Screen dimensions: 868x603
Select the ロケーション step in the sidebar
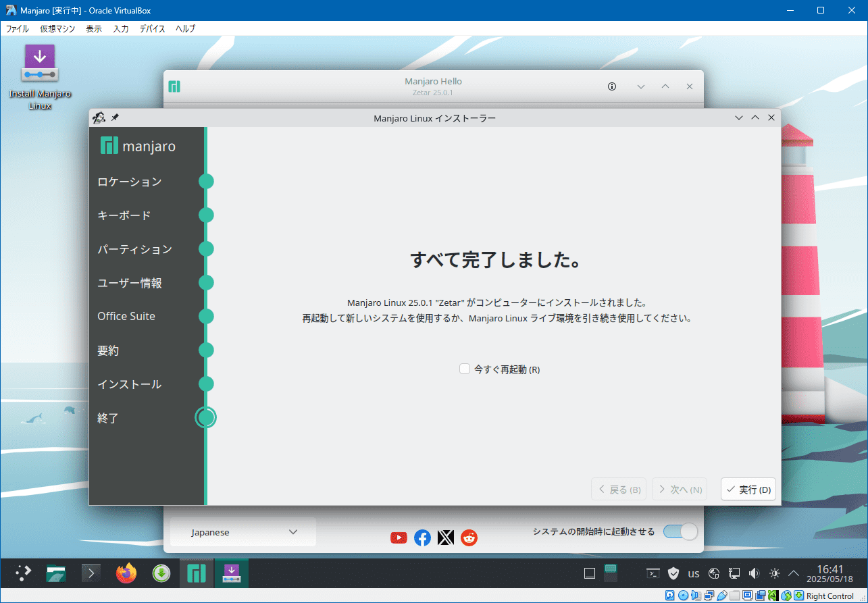click(x=130, y=182)
